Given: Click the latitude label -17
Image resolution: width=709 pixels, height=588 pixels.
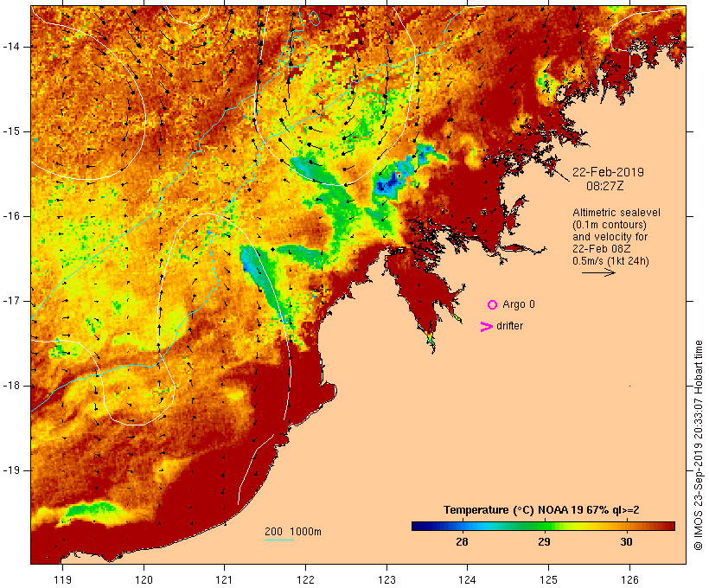Looking at the screenshot, I should coord(11,301).
